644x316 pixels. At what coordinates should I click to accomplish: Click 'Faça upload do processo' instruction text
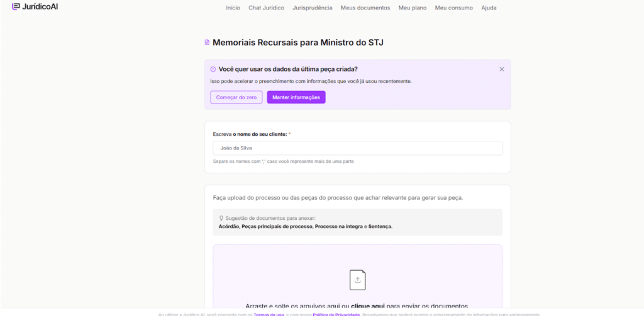click(x=338, y=198)
